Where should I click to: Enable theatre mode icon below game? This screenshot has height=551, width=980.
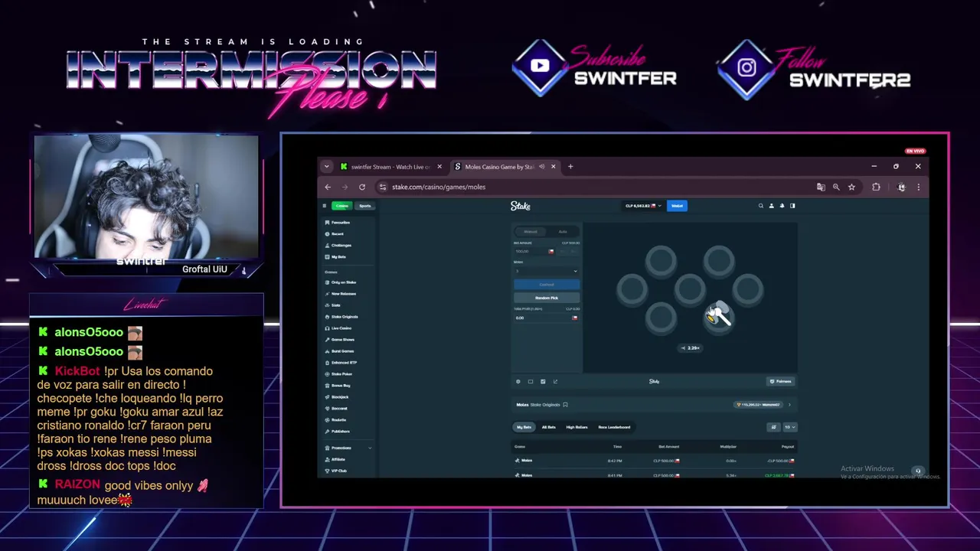[x=531, y=381]
